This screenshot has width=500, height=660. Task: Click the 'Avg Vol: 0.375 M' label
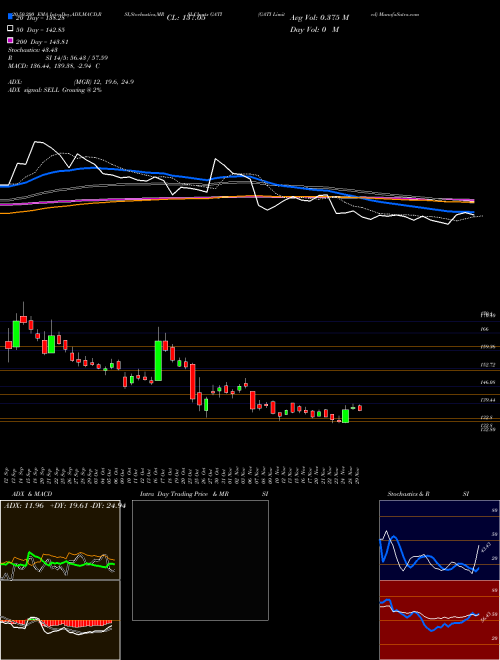(319, 18)
